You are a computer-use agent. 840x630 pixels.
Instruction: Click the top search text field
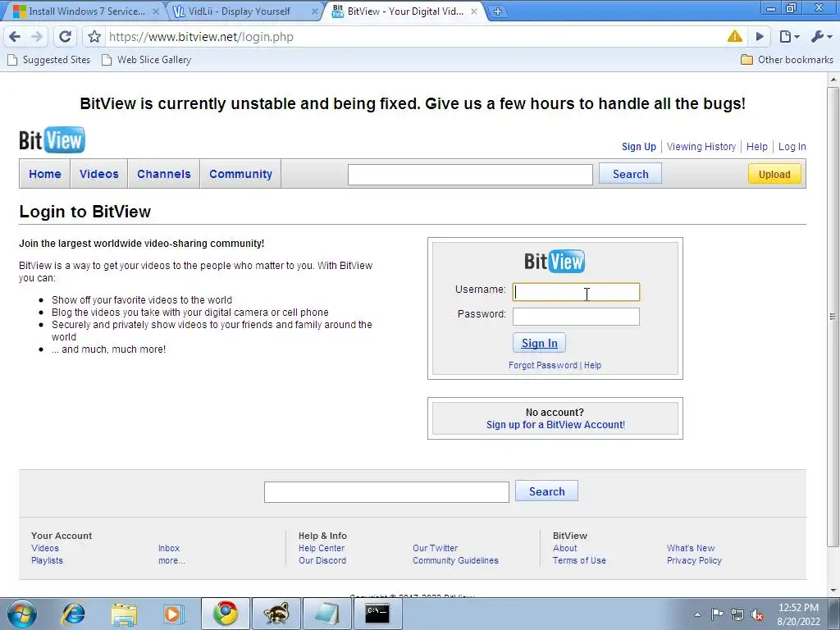pos(470,175)
